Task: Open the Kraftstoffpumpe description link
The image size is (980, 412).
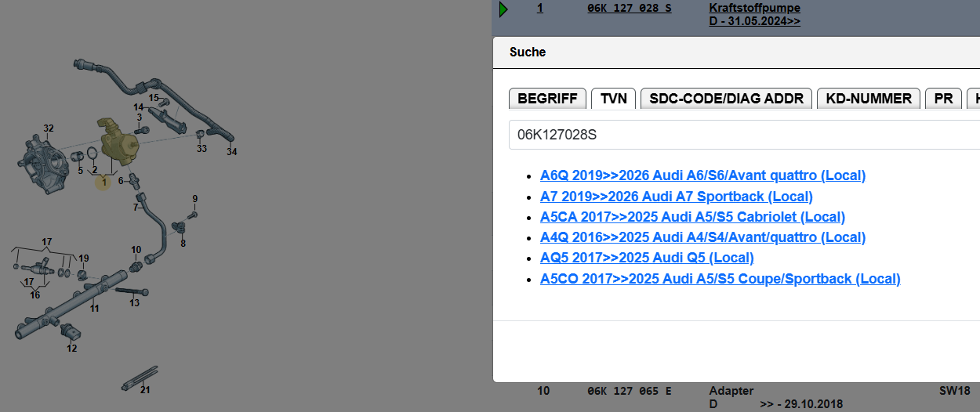Action: 754,9
